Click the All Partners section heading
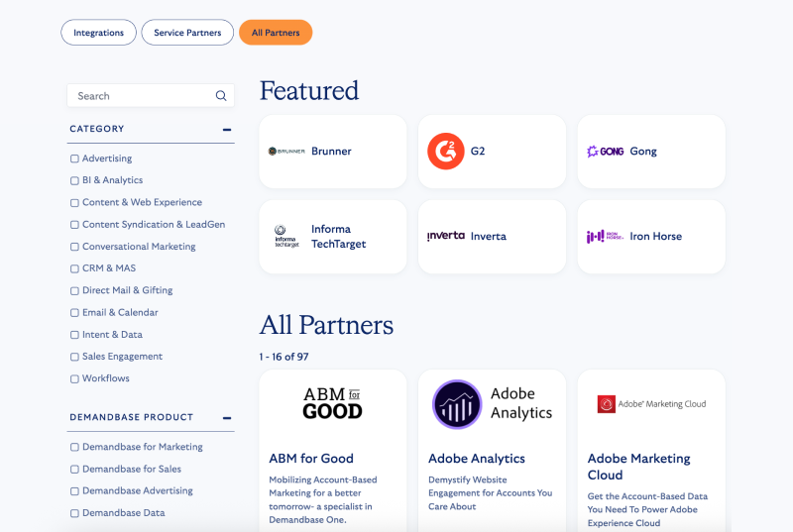The width and height of the screenshot is (793, 532). click(x=326, y=325)
